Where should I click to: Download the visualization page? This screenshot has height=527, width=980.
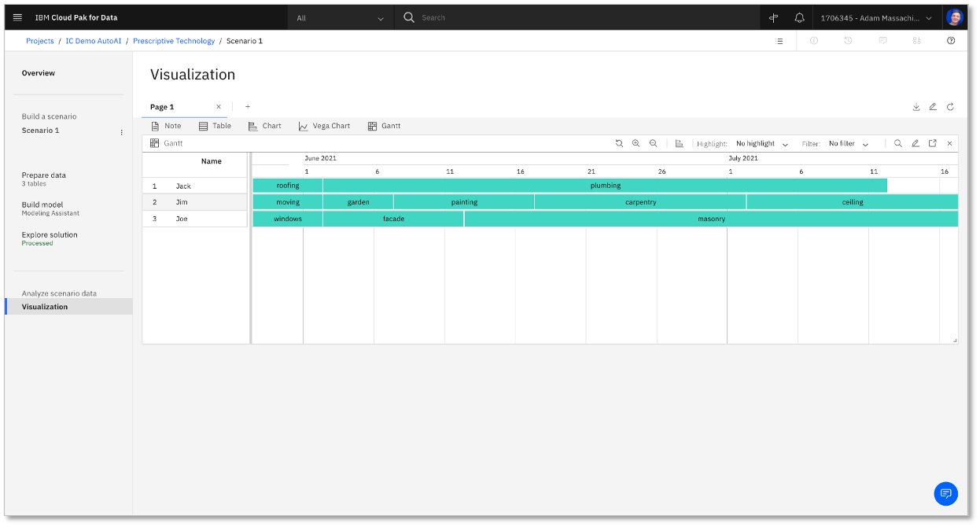916,107
